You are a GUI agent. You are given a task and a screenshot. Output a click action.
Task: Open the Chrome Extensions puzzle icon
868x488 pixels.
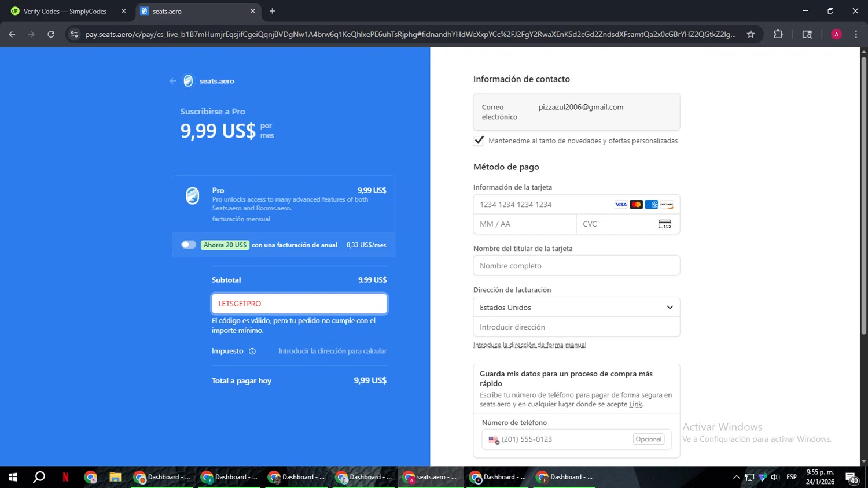pos(778,34)
